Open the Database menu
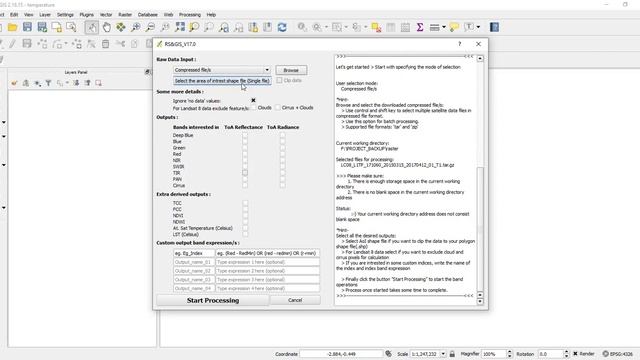Image resolution: width=640 pixels, height=360 pixels. click(148, 15)
